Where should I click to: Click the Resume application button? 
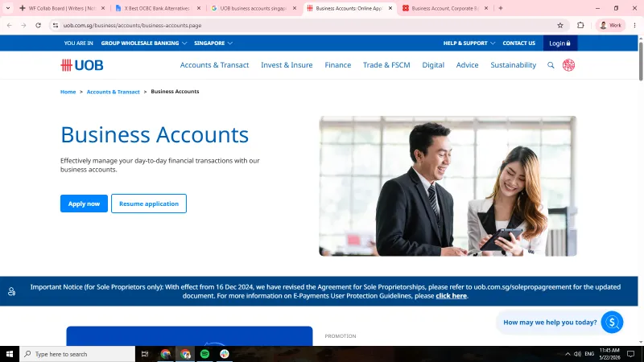tap(149, 204)
